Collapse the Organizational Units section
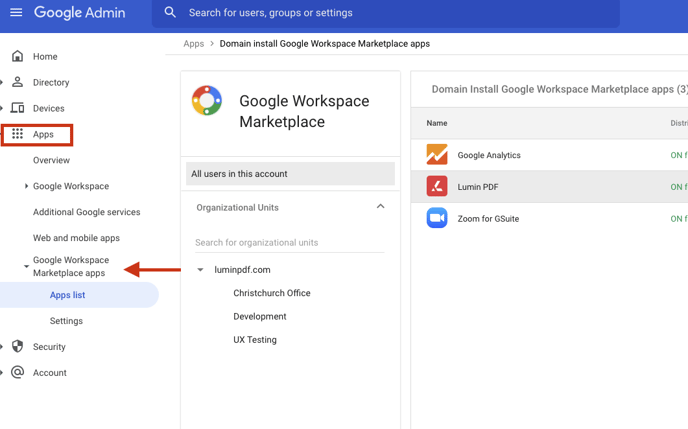Screen dimensions: 688x429 pyautogui.click(x=380, y=207)
